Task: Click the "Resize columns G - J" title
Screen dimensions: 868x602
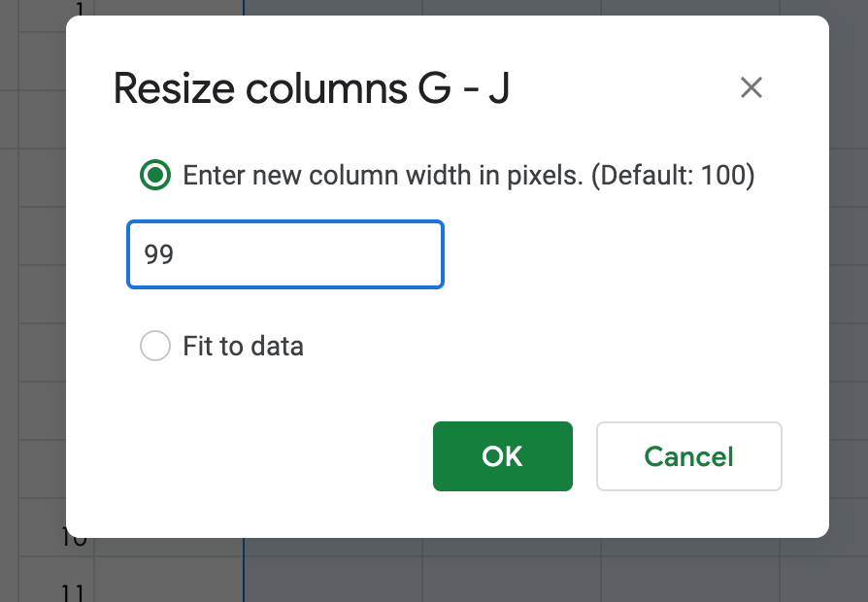Action: click(312, 88)
